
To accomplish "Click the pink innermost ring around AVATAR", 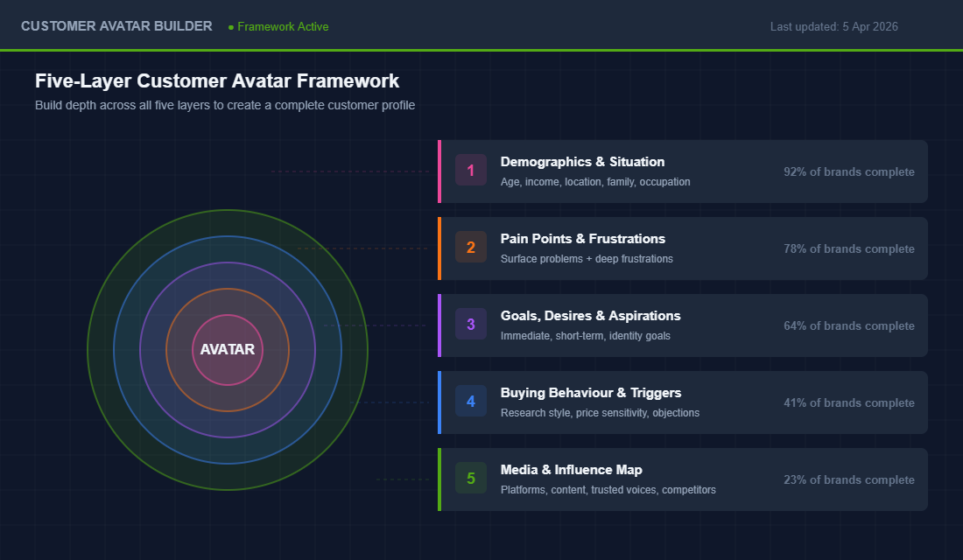I will tap(228, 313).
